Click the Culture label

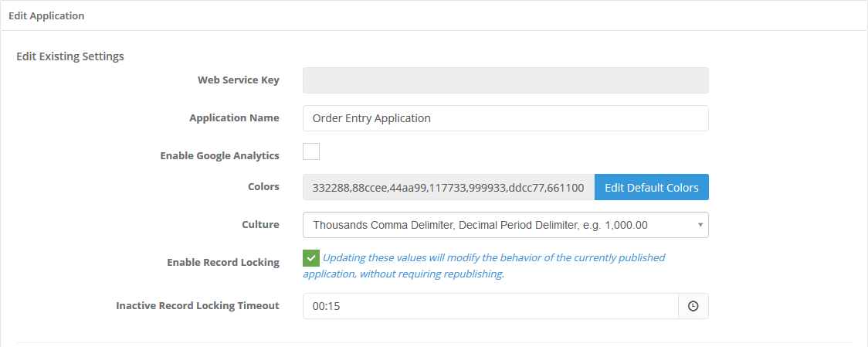pos(261,224)
